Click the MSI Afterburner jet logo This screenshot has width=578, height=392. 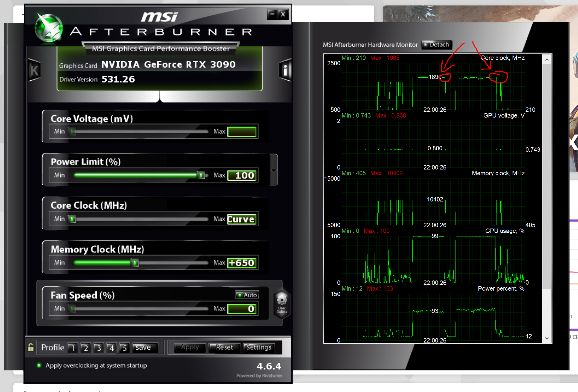pyautogui.click(x=49, y=29)
